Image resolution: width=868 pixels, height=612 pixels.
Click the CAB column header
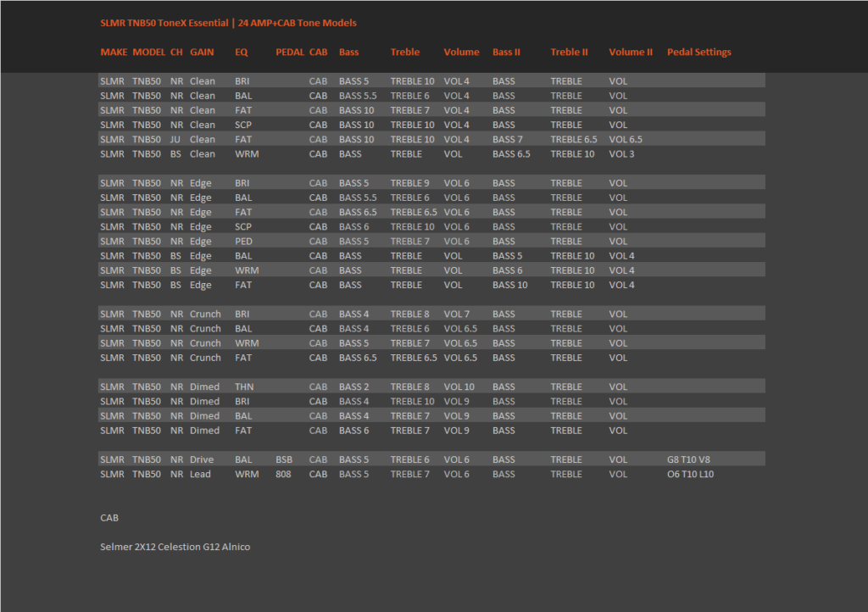[319, 52]
